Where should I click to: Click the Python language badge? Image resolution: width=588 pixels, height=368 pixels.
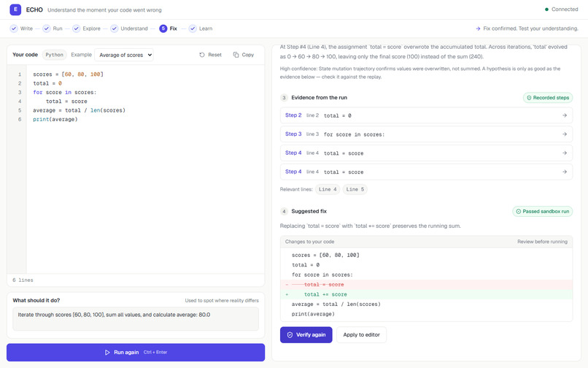[55, 55]
